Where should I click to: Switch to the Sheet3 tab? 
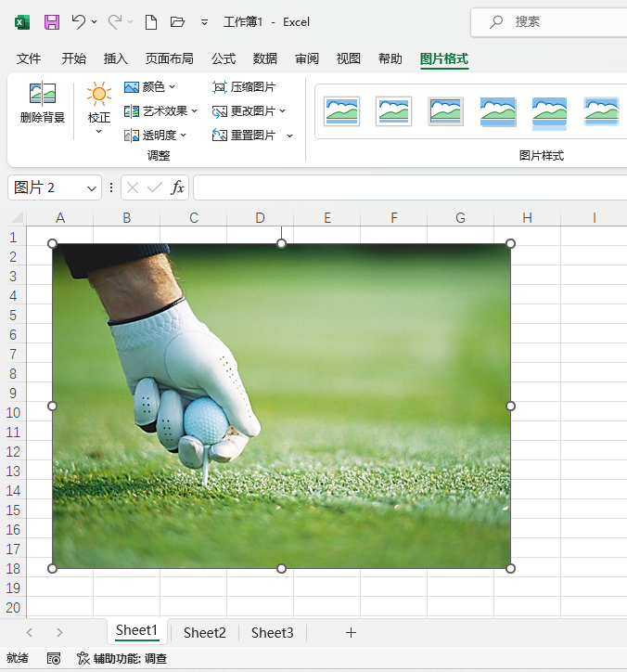[x=273, y=633]
